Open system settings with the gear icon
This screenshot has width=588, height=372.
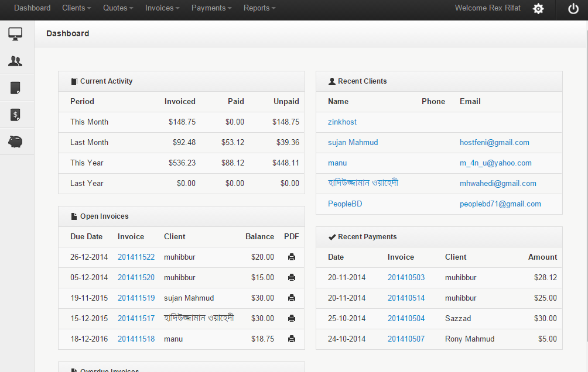tap(538, 9)
